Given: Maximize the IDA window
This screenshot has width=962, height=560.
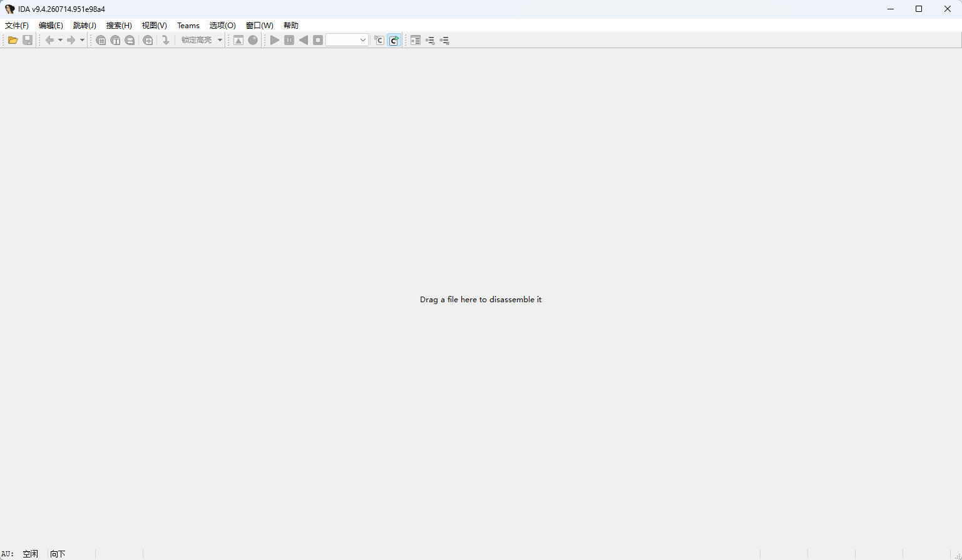Looking at the screenshot, I should [x=919, y=9].
